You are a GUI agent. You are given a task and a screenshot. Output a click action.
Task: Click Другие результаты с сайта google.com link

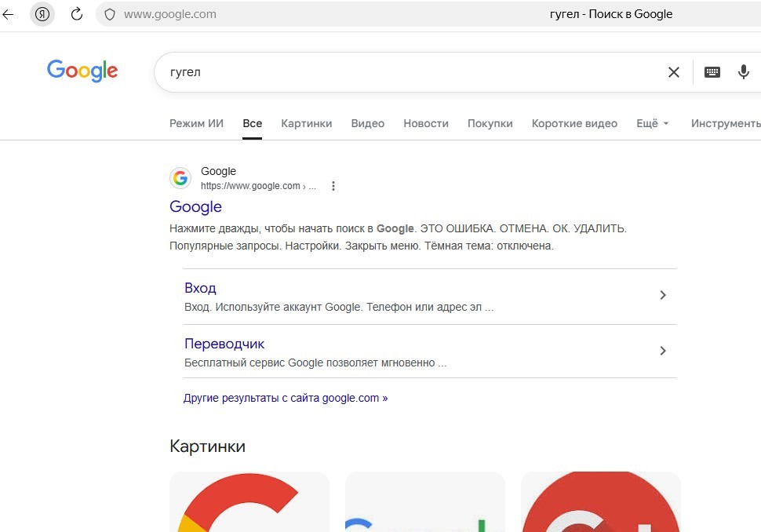pyautogui.click(x=286, y=398)
